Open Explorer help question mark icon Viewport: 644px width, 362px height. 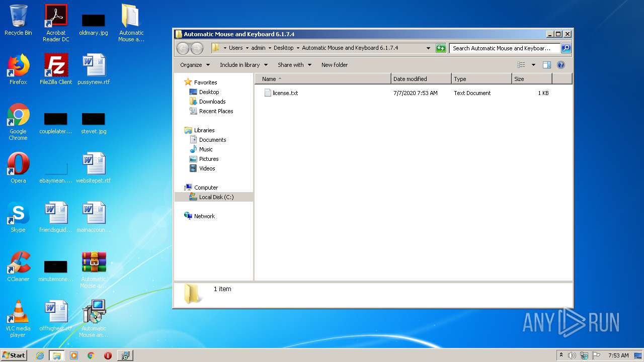point(561,65)
